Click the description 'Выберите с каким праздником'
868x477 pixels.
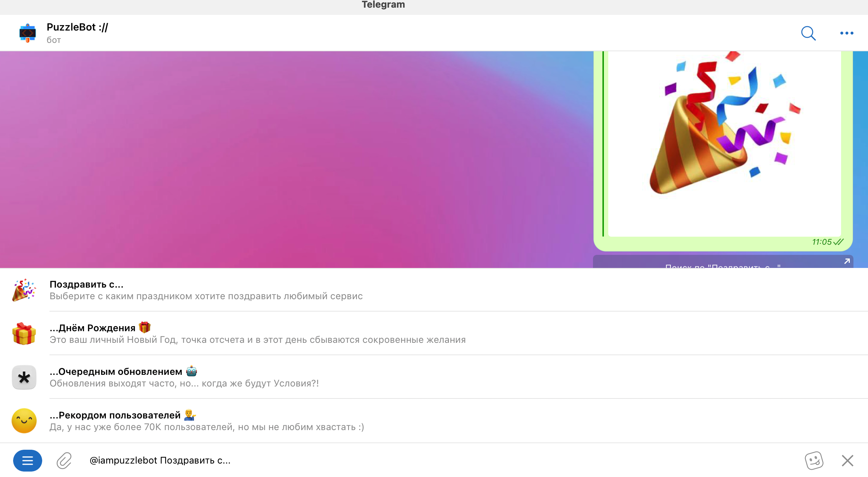coord(121,296)
